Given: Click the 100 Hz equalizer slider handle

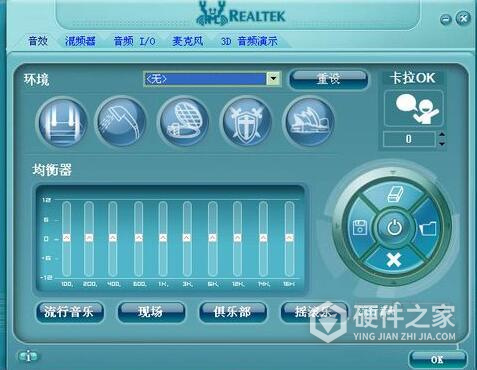Looking at the screenshot, I should [67, 238].
